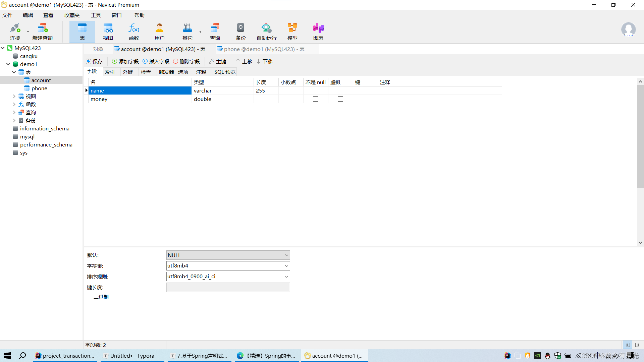Toggle 不是 null checkbox for name field
Viewport: 644px width, 362px height.
point(315,90)
